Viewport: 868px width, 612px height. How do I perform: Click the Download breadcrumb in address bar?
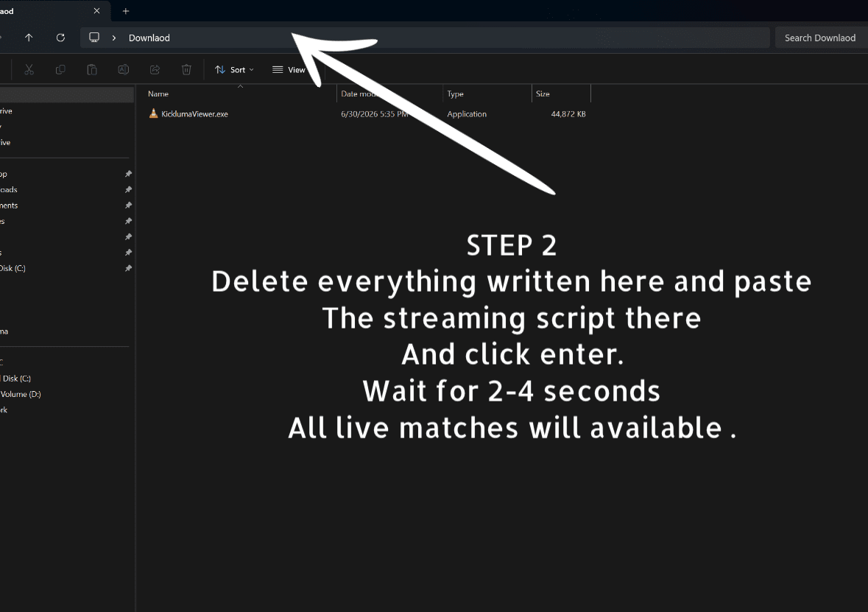(x=149, y=38)
